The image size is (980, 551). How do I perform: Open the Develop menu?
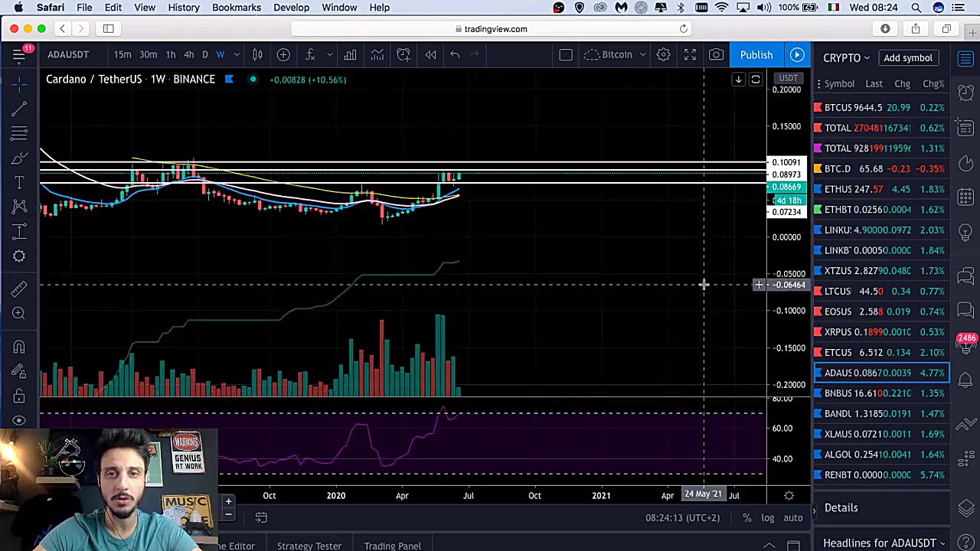292,8
